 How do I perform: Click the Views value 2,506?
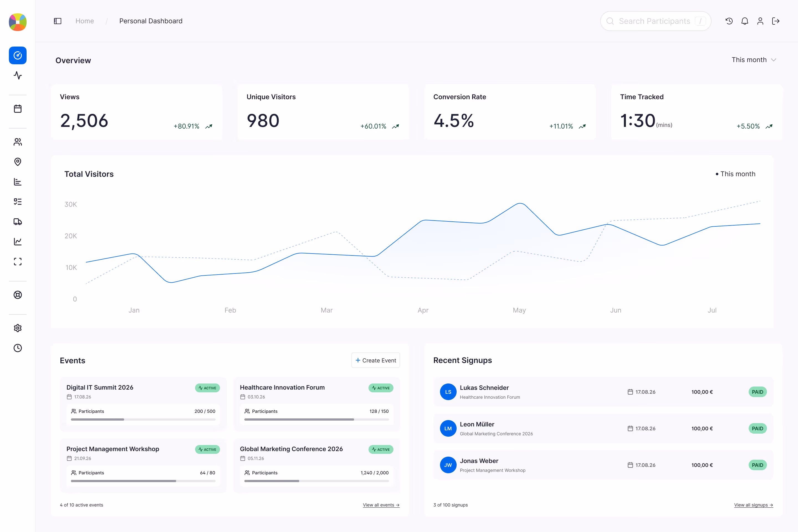pyautogui.click(x=84, y=121)
